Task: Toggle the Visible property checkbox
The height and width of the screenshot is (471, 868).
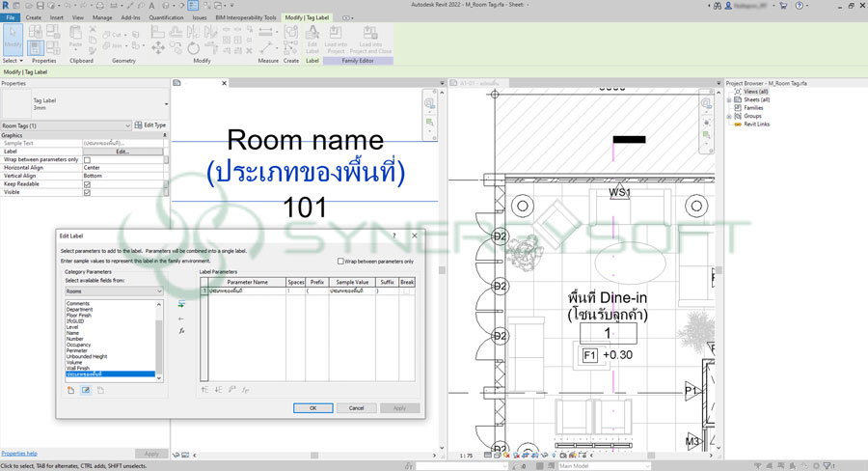Action: tap(87, 192)
